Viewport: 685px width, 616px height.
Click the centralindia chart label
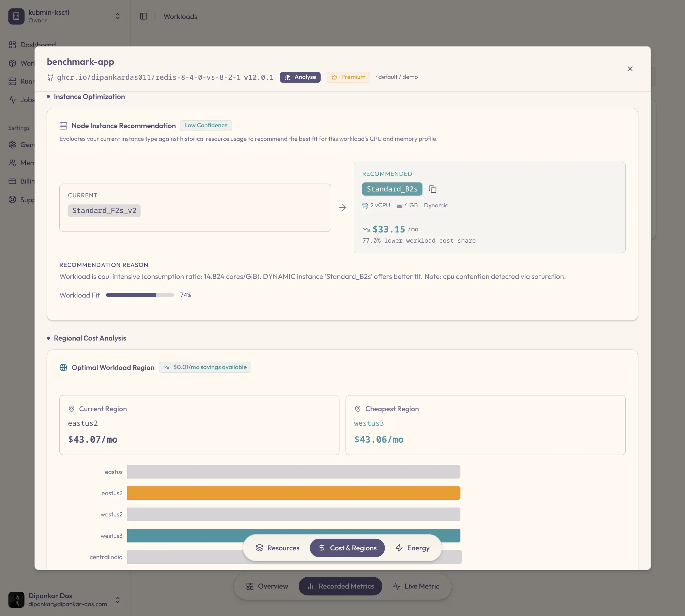click(106, 557)
